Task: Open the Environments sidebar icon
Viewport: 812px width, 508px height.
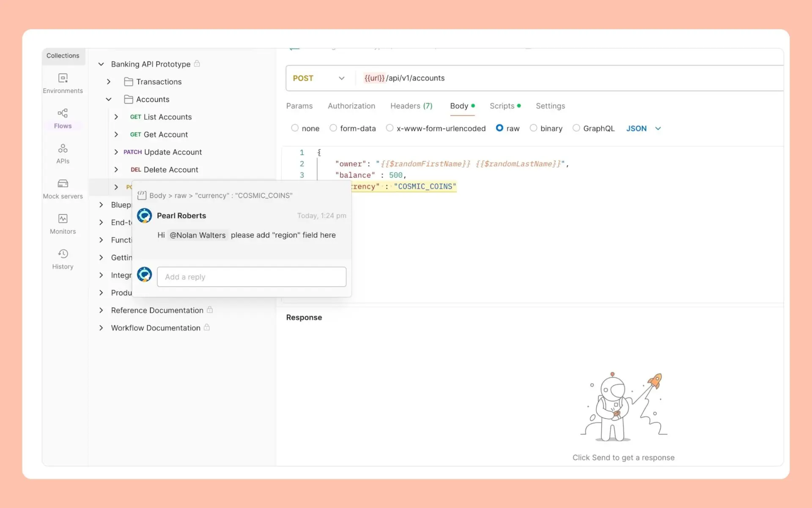Action: point(63,78)
